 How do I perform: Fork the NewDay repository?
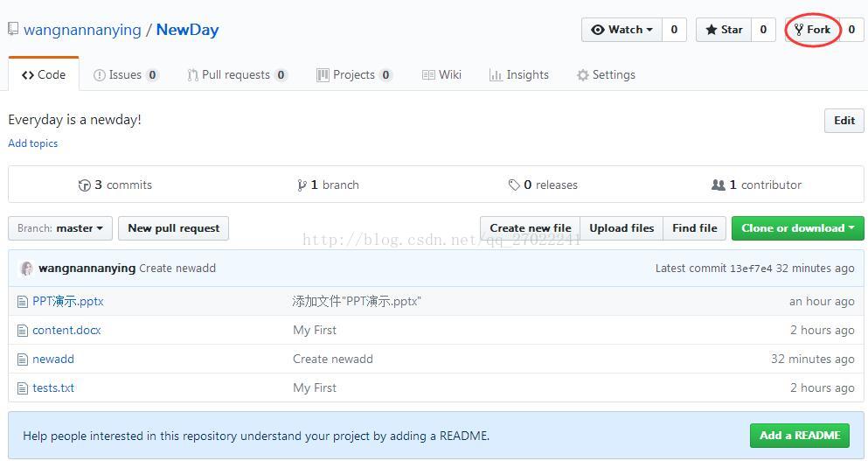pyautogui.click(x=812, y=30)
